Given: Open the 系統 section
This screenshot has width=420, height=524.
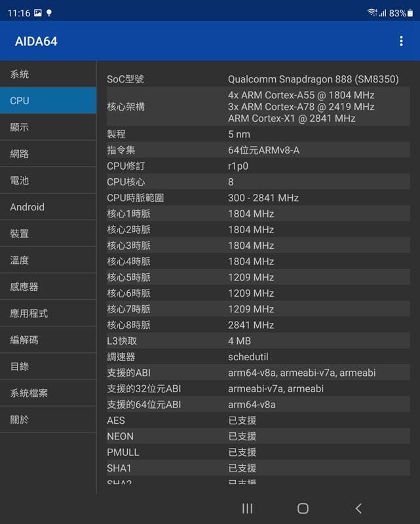Looking at the screenshot, I should [x=48, y=74].
